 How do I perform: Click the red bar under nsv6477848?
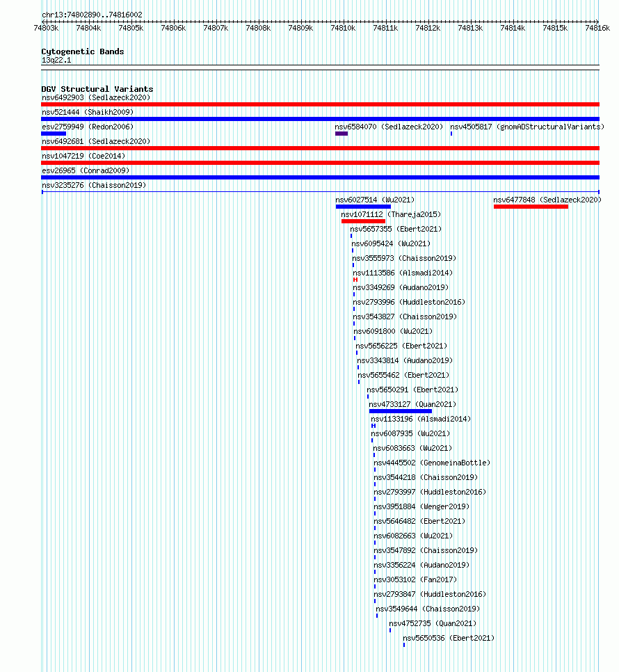tap(531, 207)
